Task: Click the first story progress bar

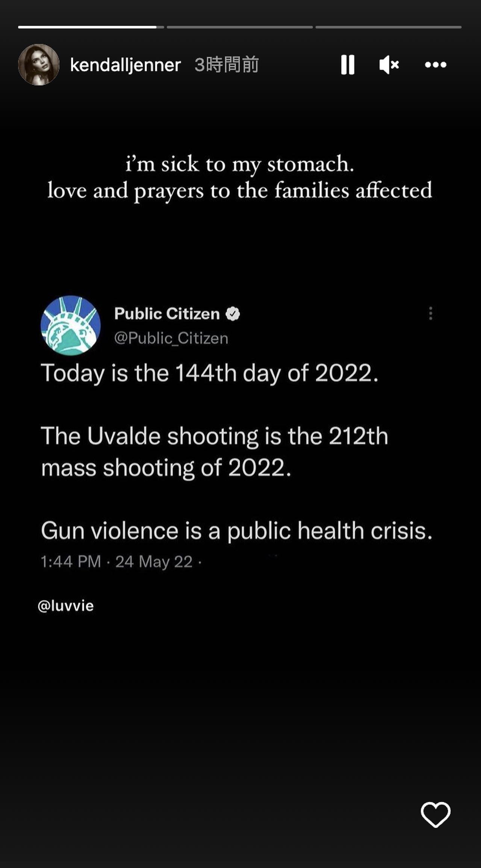Action: click(91, 27)
